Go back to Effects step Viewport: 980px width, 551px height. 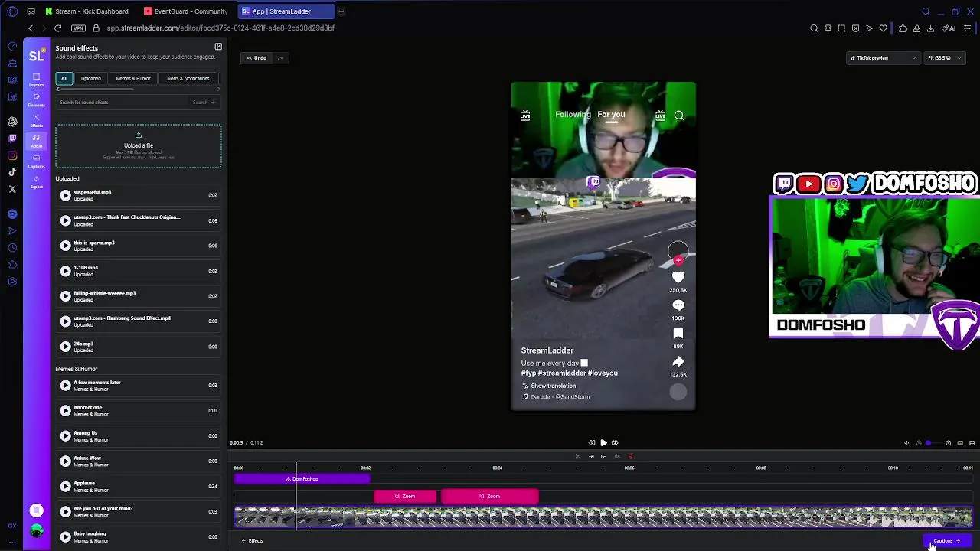click(253, 540)
